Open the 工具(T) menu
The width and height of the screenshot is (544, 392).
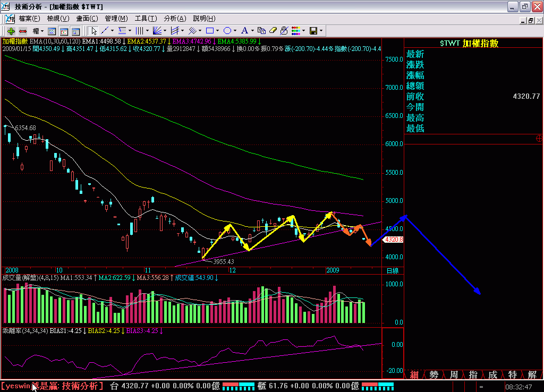point(146,19)
